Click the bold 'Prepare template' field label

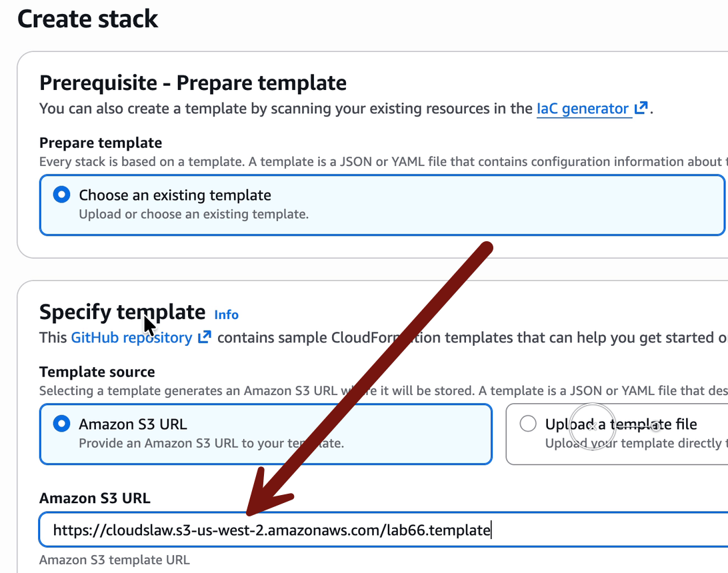pos(101,143)
